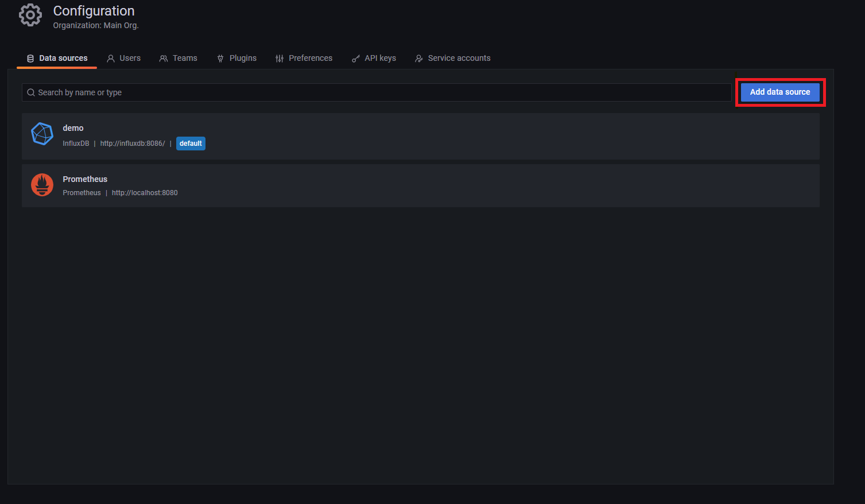865x504 pixels.
Task: Switch to the Preferences tab
Action: (x=310, y=58)
